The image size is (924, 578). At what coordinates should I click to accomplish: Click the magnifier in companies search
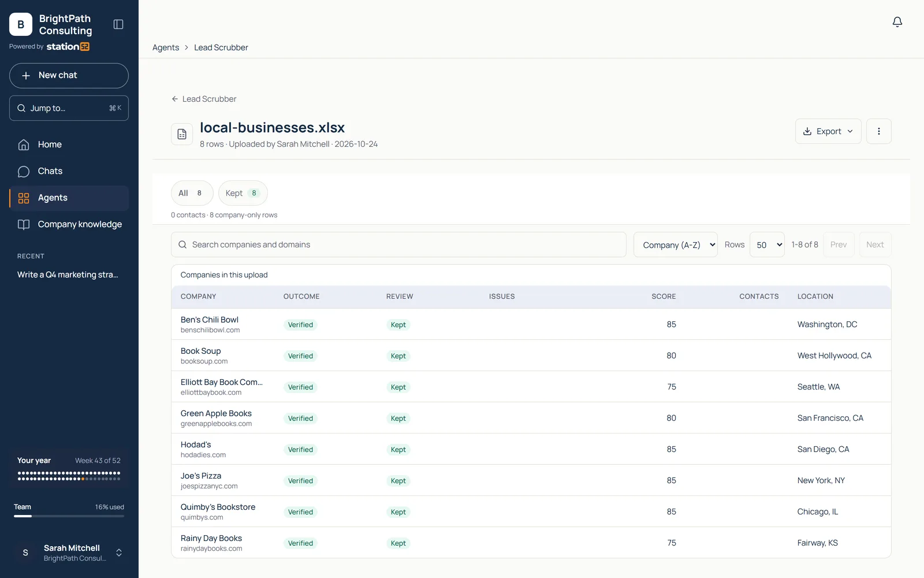click(182, 244)
